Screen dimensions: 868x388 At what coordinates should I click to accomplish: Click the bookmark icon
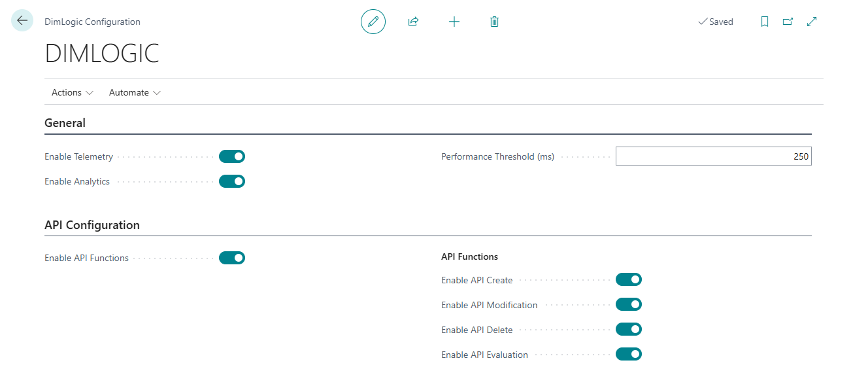click(764, 22)
